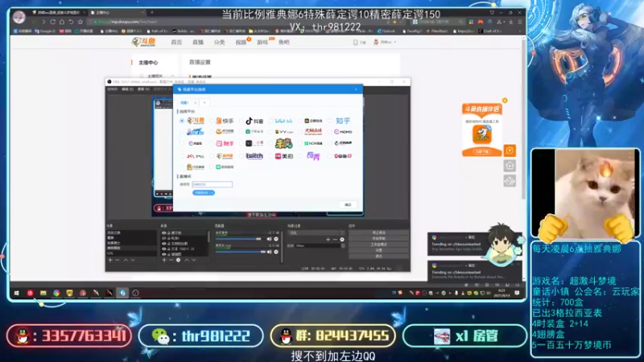Open OBS desktop audio settings gear

(276, 239)
